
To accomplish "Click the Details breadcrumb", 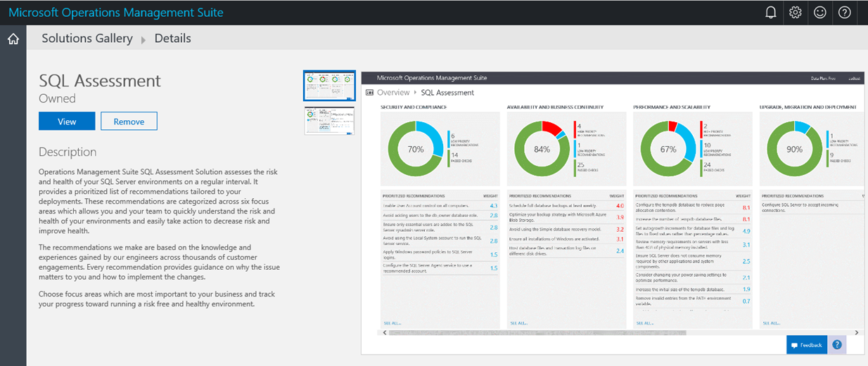I will point(172,39).
